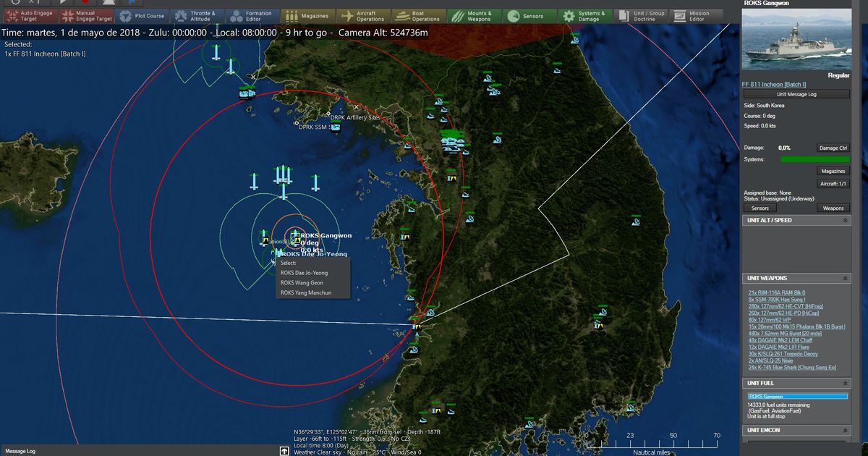Click the green Systems status bar

pos(814,159)
